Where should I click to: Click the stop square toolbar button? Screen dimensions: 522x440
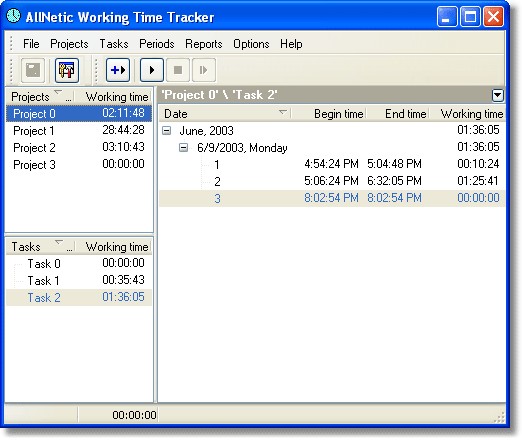[x=178, y=70]
